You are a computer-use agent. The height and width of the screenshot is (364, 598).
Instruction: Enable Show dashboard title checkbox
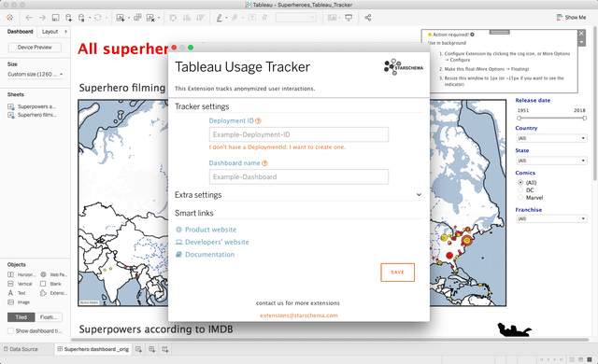click(10, 331)
